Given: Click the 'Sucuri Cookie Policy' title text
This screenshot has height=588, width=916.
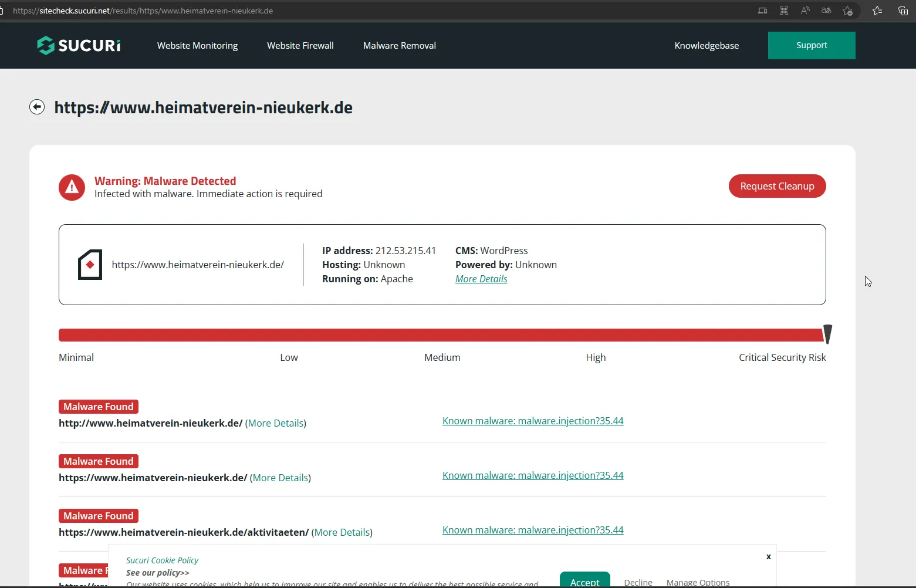Looking at the screenshot, I should (163, 560).
